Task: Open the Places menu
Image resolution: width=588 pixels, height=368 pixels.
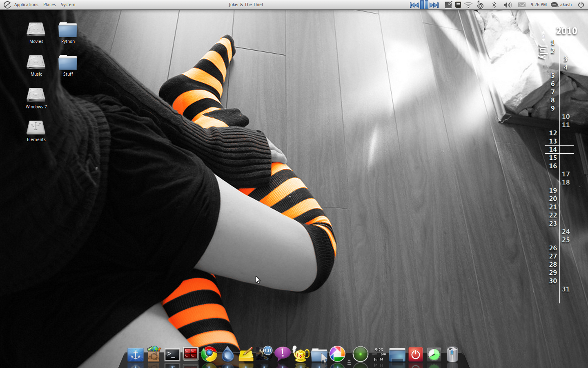Action: point(49,4)
